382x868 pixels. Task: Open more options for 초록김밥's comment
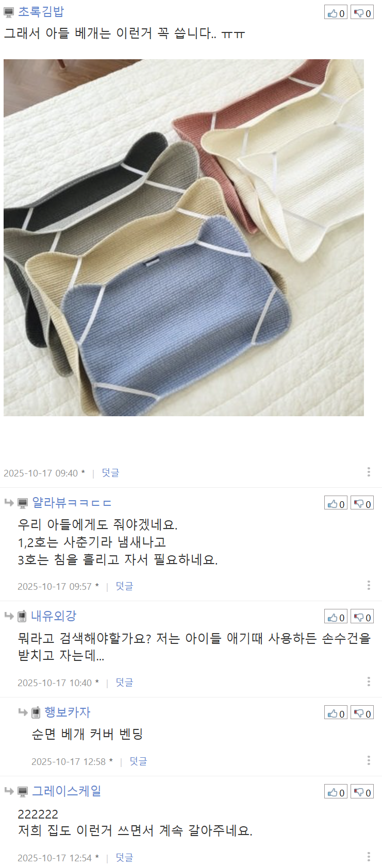click(369, 472)
